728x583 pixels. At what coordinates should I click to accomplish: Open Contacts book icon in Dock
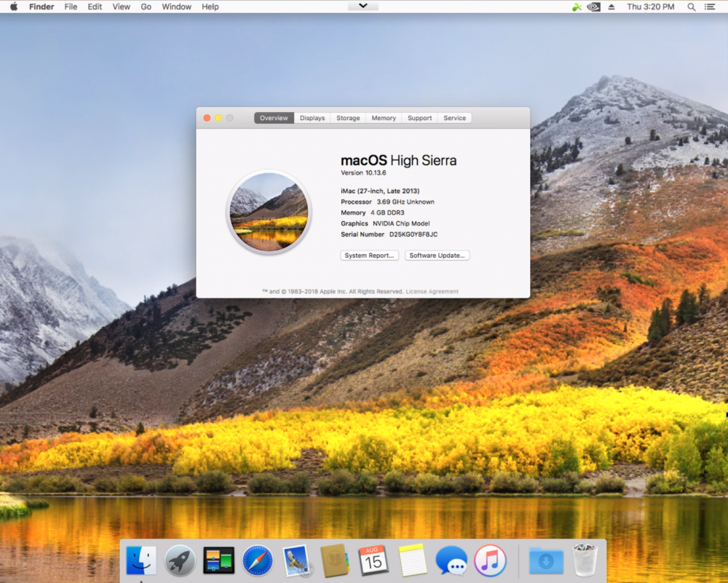(335, 560)
